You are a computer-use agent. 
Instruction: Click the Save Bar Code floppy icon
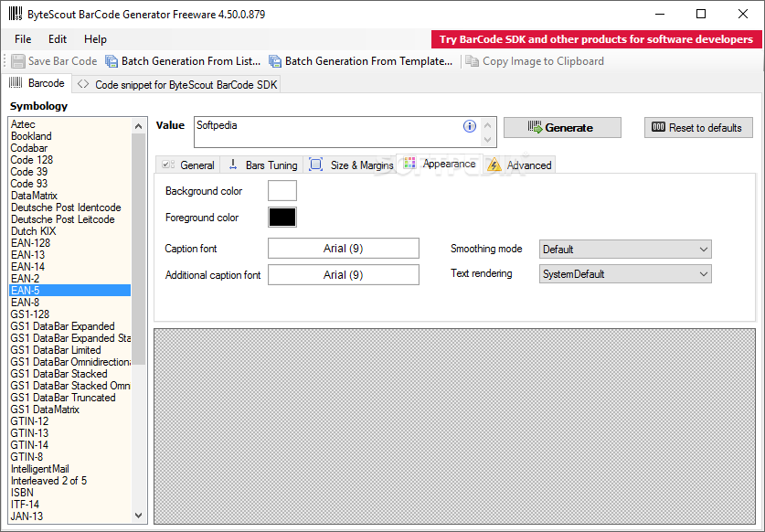[x=18, y=61]
